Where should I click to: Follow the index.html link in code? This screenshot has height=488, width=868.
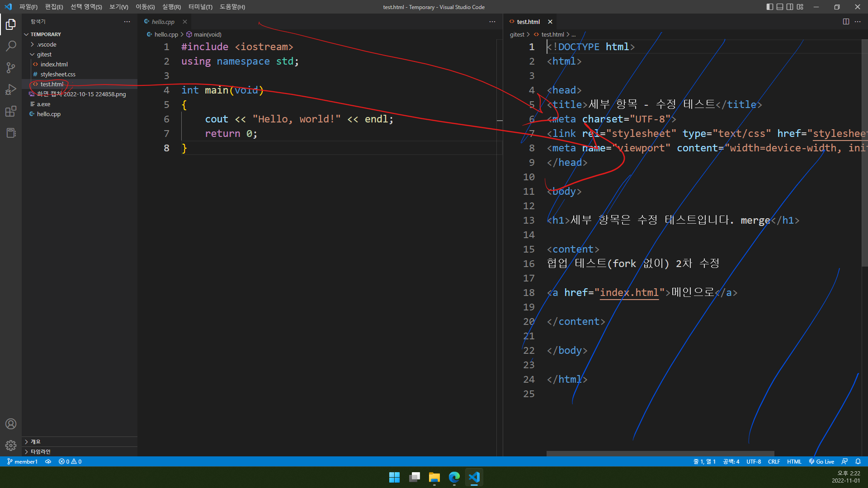tap(629, 293)
